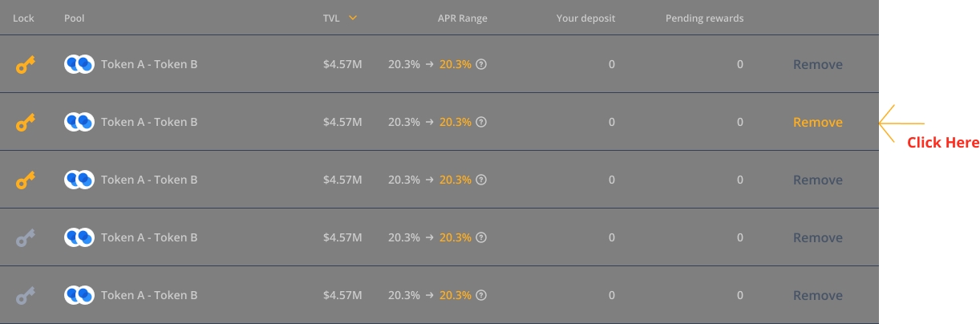The image size is (980, 324).
Task: Toggle the grey key lock icon in the last row
Action: pos(26,296)
